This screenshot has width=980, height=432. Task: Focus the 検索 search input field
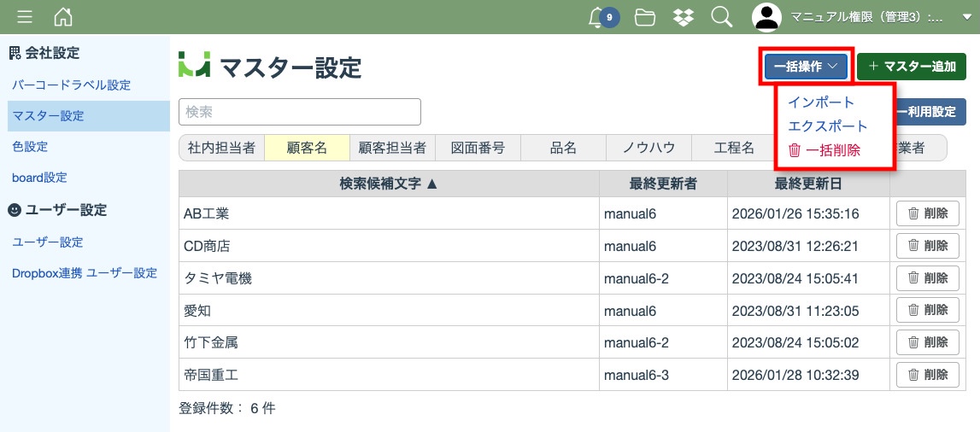point(299,112)
